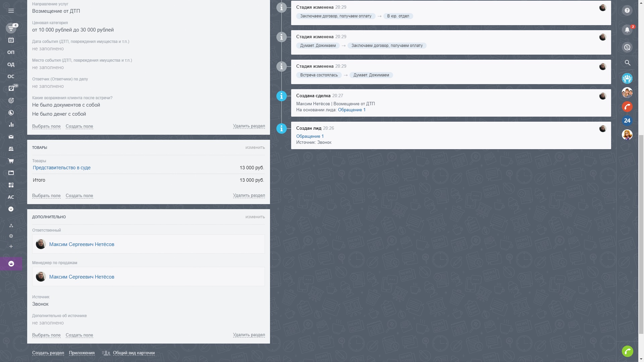Open the ОП sidebar menu item
Screen dimensions: 644x362
(x=11, y=52)
